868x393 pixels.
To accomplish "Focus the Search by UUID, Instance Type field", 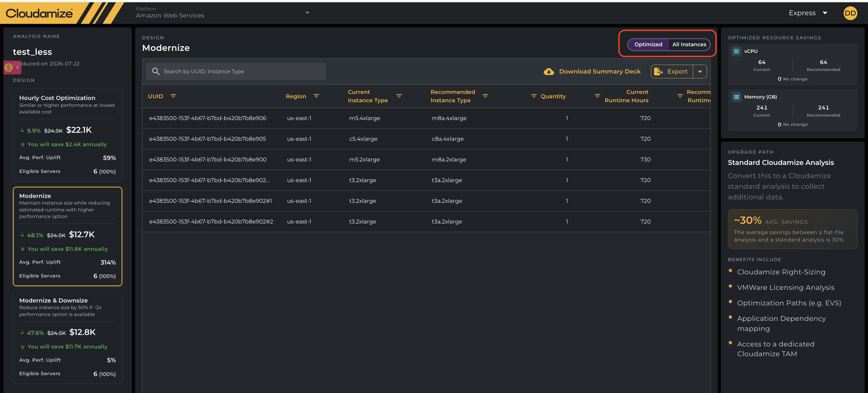I will [x=236, y=71].
